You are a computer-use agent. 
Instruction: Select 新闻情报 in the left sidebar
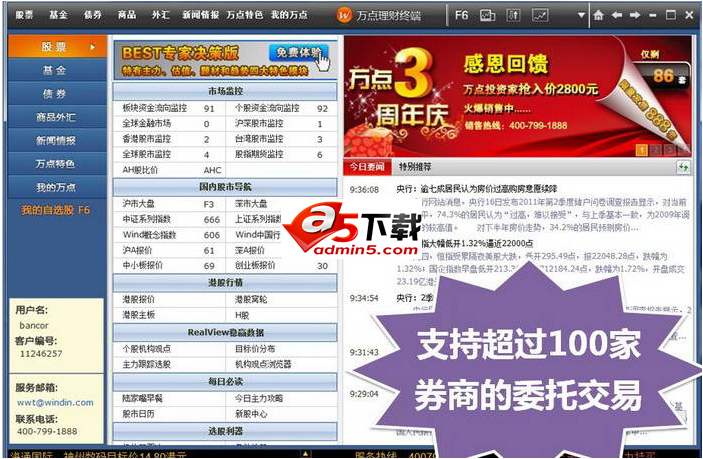57,140
